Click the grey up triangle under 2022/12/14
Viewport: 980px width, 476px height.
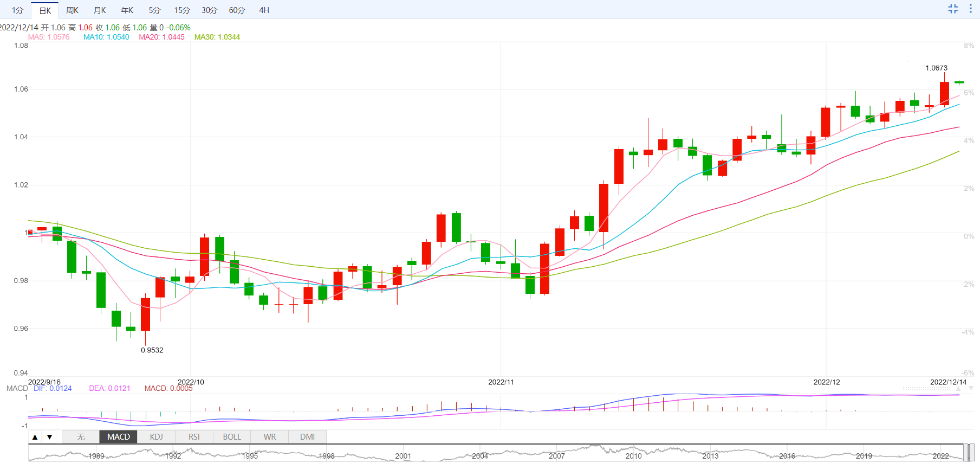click(x=958, y=389)
